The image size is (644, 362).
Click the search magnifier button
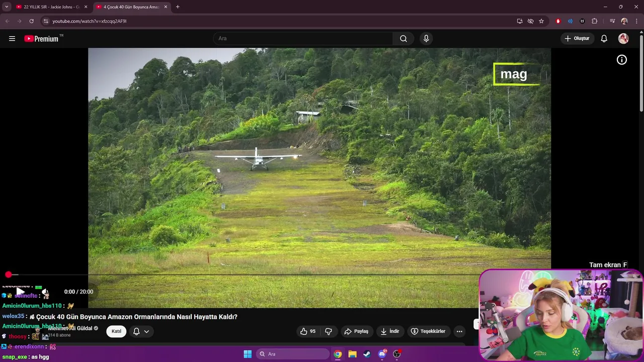[403, 39]
